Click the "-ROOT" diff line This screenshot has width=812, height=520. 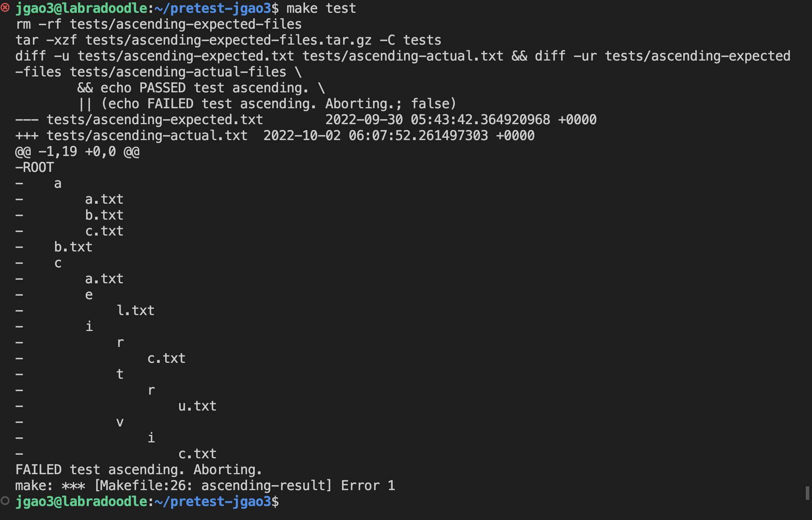point(35,167)
